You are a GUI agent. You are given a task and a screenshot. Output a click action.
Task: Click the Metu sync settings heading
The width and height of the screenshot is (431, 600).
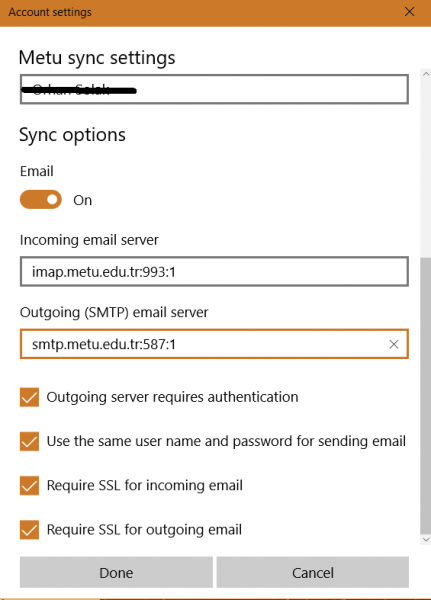click(x=97, y=58)
